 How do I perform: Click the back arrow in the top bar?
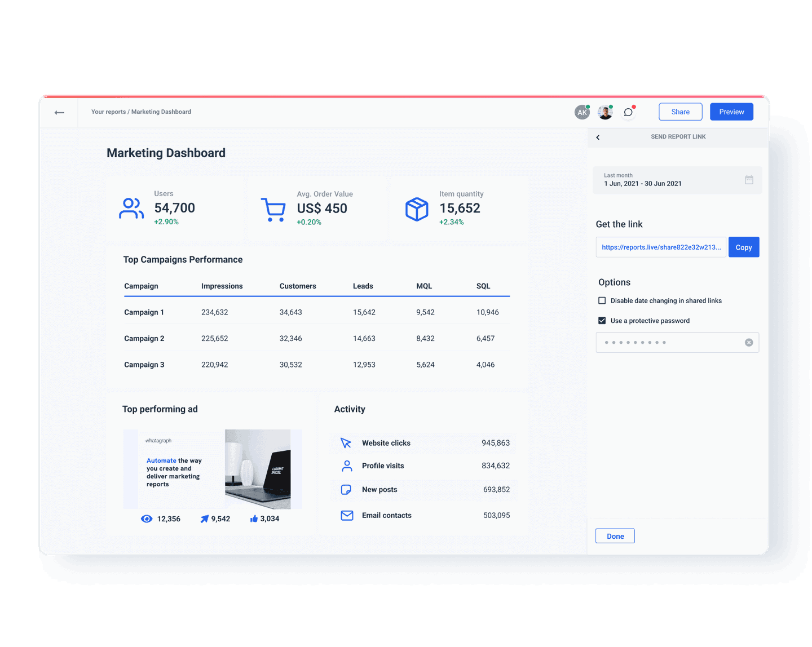(x=59, y=112)
